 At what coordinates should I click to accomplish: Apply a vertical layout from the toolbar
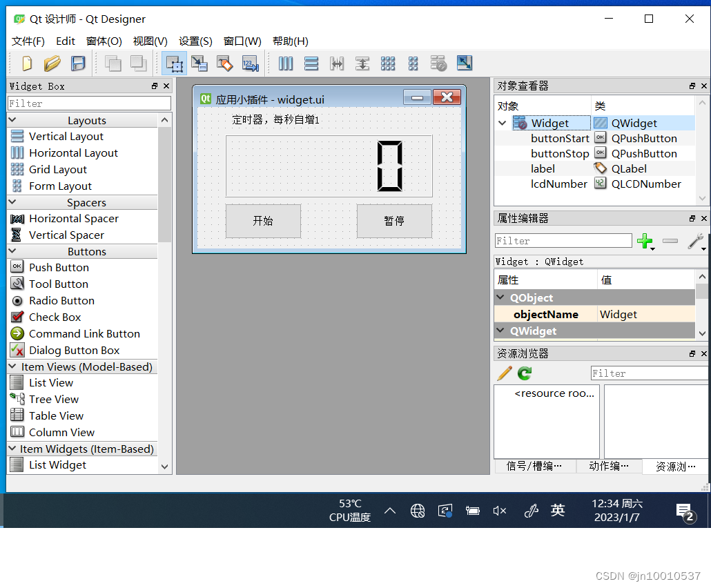pyautogui.click(x=311, y=63)
